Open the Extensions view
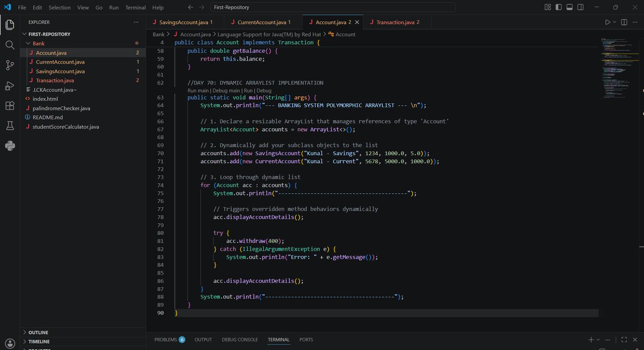Image resolution: width=644 pixels, height=350 pixels. coord(10,106)
